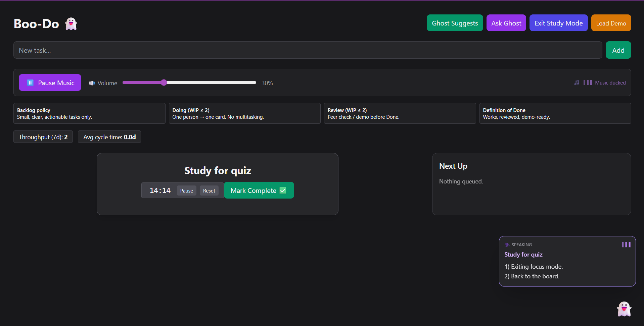Click the Ask Ghost button
The width and height of the screenshot is (644, 326).
pyautogui.click(x=506, y=23)
